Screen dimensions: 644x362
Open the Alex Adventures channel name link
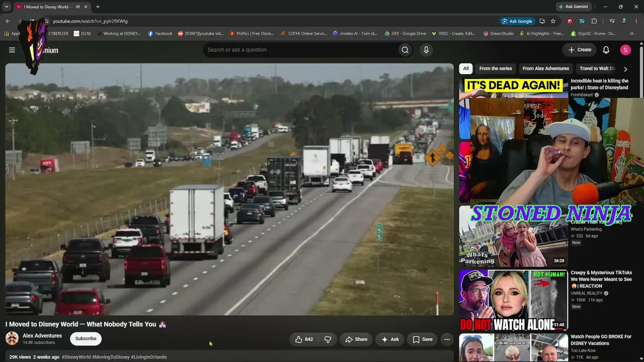tap(42, 336)
